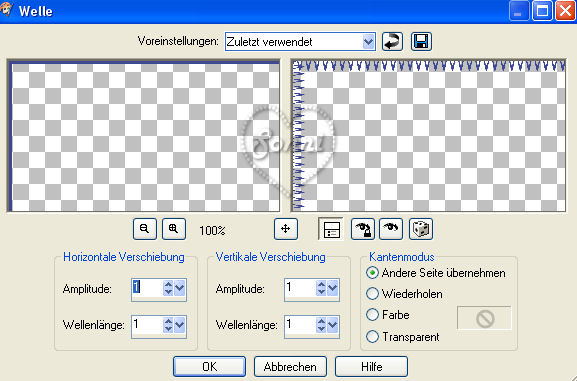Select the 'Farbe' edge mode
This screenshot has height=381, width=577.
tap(388, 315)
